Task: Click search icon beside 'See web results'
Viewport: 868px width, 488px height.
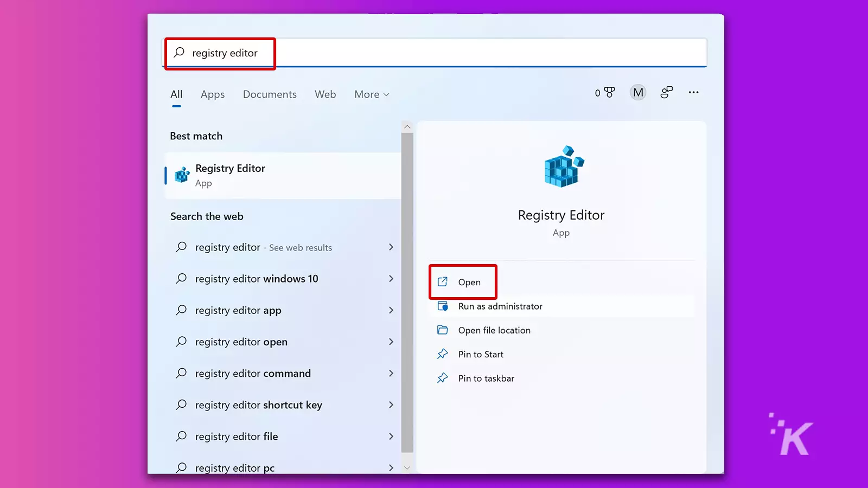Action: tap(181, 247)
